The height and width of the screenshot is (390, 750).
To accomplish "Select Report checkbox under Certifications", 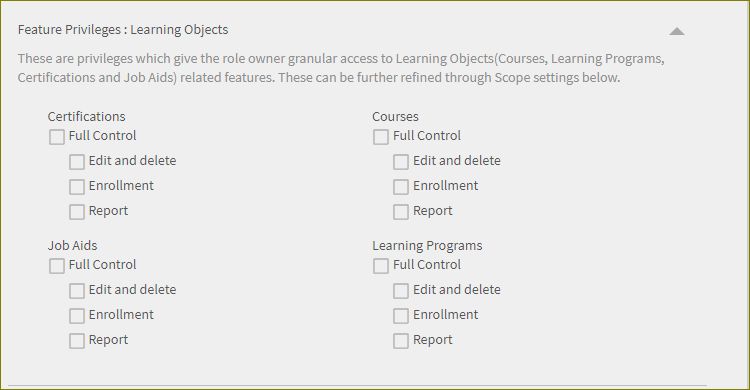I will pyautogui.click(x=77, y=212).
